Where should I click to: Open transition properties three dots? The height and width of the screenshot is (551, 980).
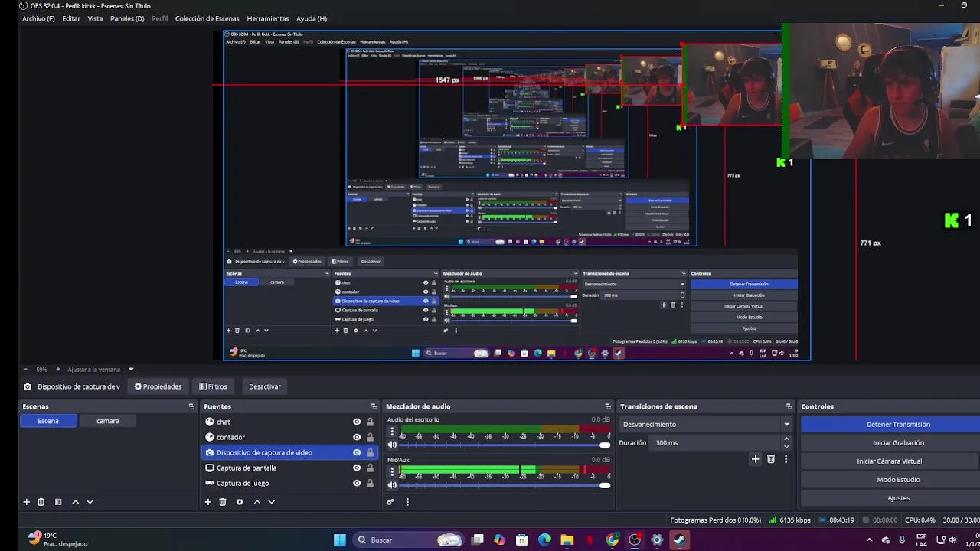pyautogui.click(x=786, y=459)
